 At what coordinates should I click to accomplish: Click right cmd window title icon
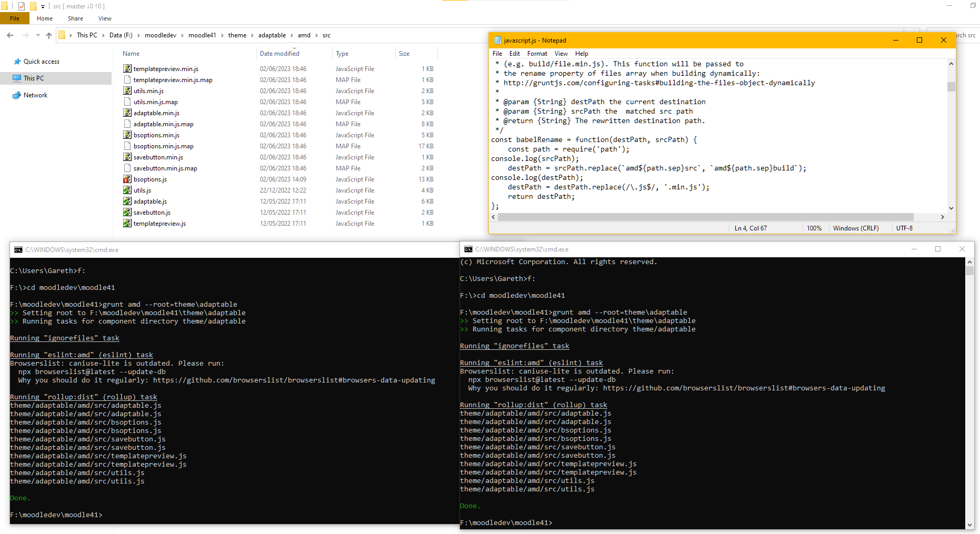pyautogui.click(x=468, y=249)
